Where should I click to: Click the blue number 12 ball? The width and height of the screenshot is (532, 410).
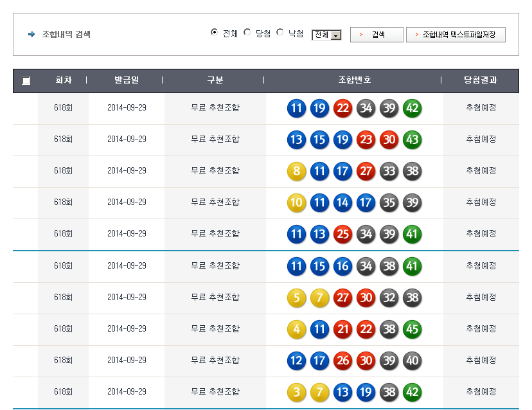[x=296, y=360]
